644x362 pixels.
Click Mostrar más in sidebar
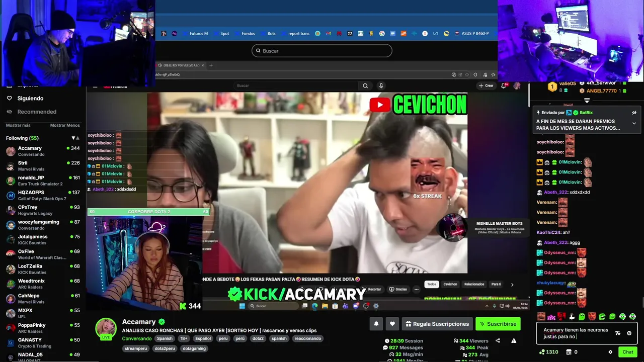pos(18,125)
